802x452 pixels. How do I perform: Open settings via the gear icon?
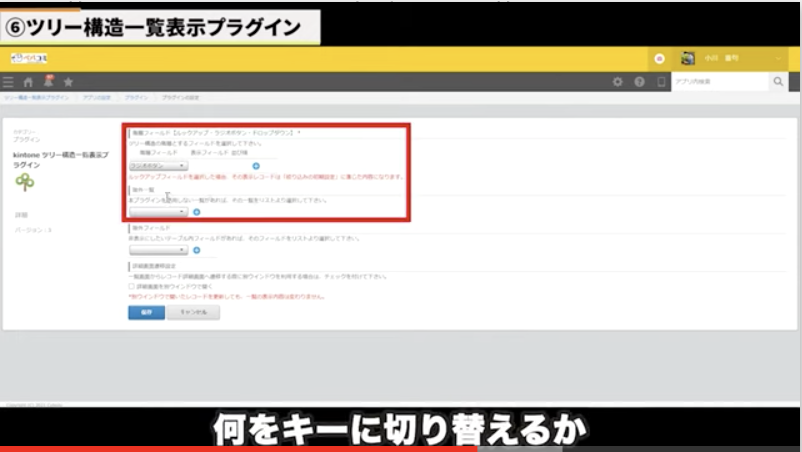617,82
